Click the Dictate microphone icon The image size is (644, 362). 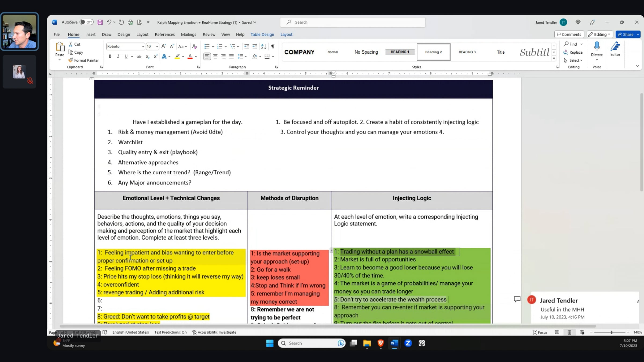tap(597, 46)
